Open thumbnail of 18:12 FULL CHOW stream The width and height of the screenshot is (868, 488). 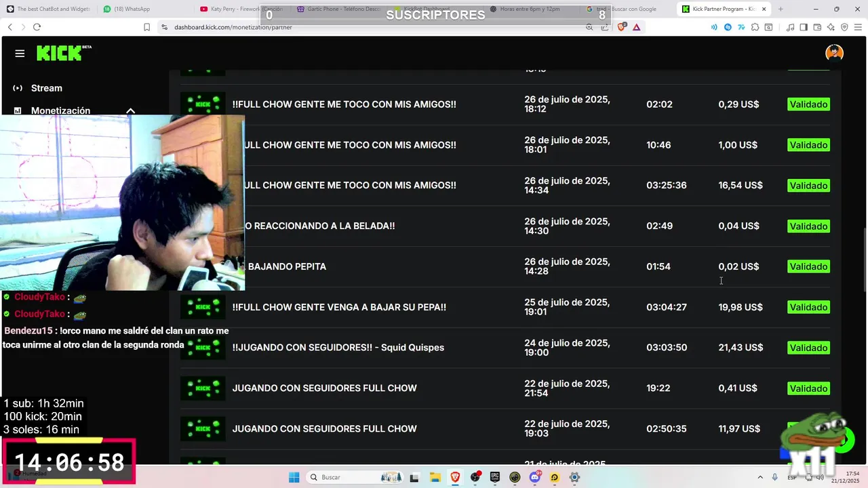click(x=203, y=104)
